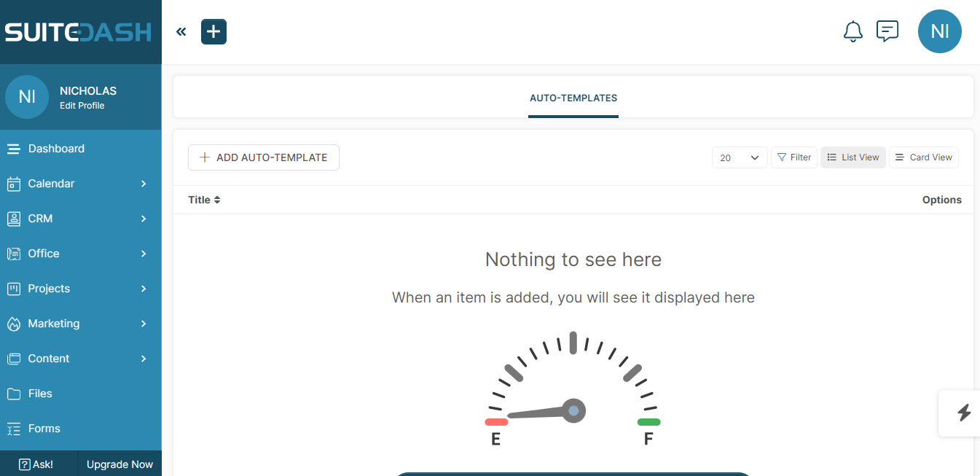This screenshot has width=980, height=476.
Task: Expand the Content submenu chevron
Action: tap(144, 359)
